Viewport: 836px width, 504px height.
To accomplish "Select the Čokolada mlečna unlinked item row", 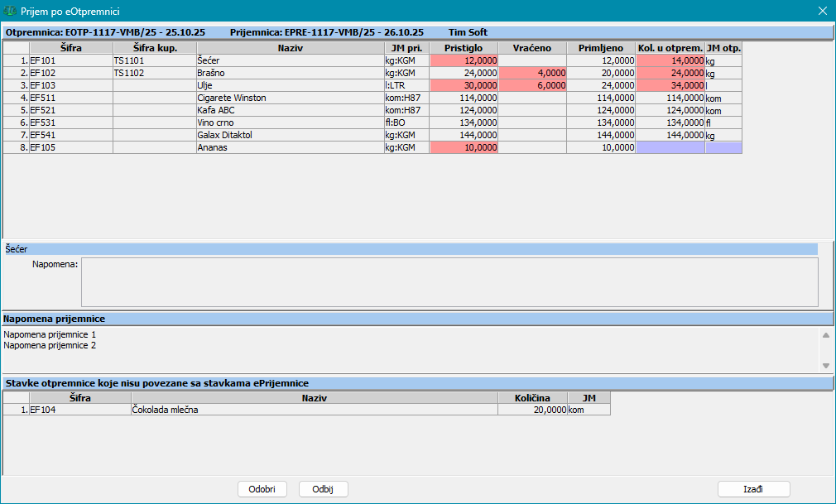I will pos(314,410).
